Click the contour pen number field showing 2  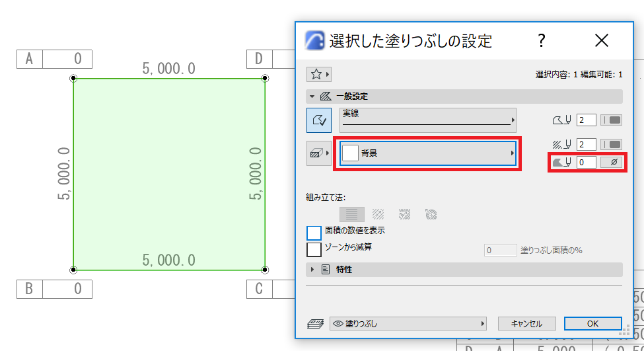pyautogui.click(x=586, y=120)
